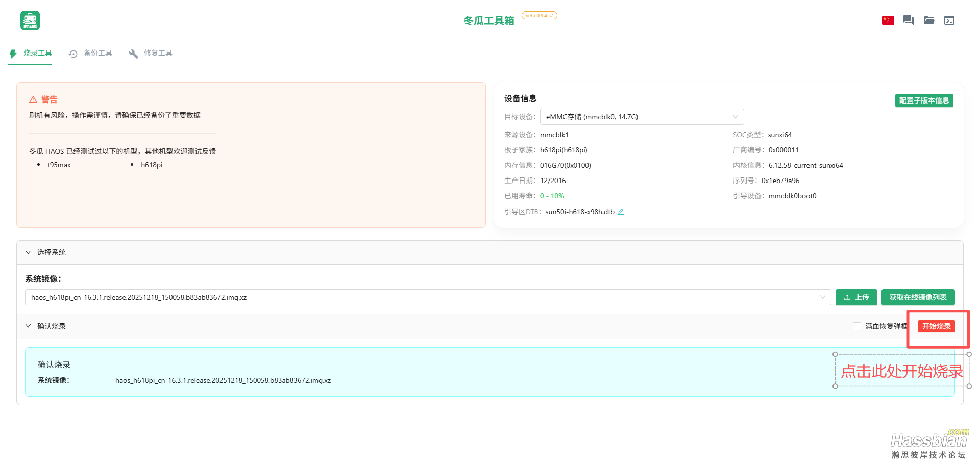The width and height of the screenshot is (980, 464).
Task: Open 配置子版本信息 settings
Action: 924,100
